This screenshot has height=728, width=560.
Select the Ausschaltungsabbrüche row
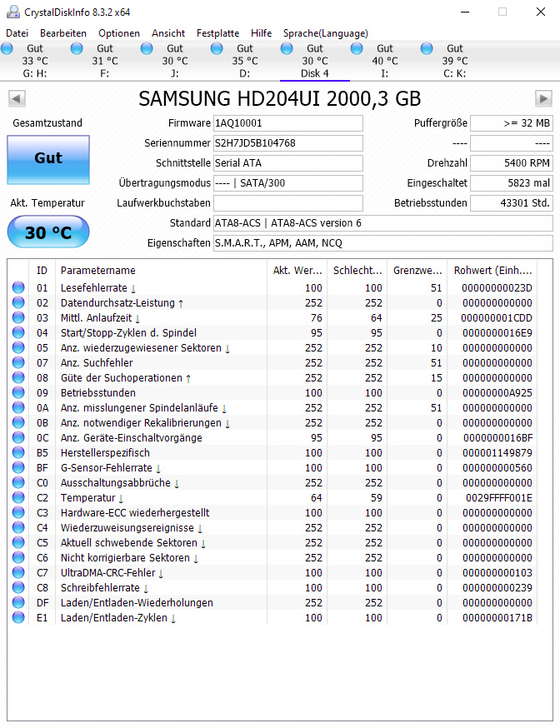(x=272, y=483)
